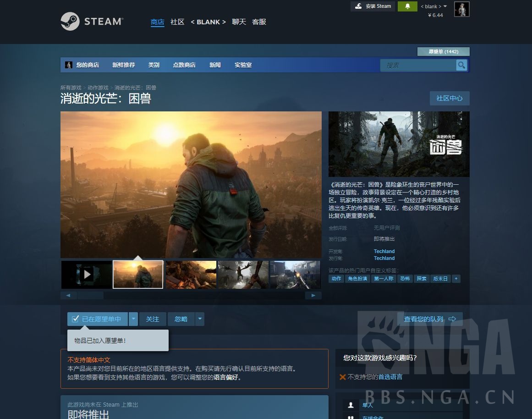Select the monster attack screenshot thumbnail

(243, 274)
